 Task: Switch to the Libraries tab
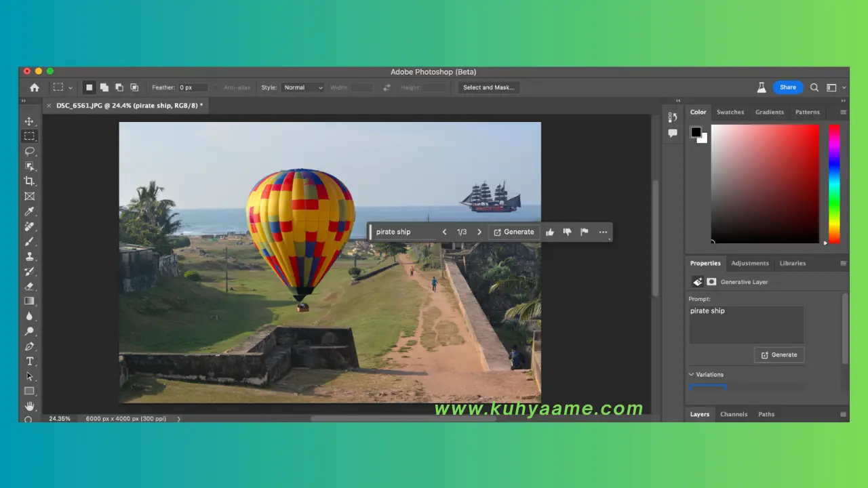pos(793,264)
